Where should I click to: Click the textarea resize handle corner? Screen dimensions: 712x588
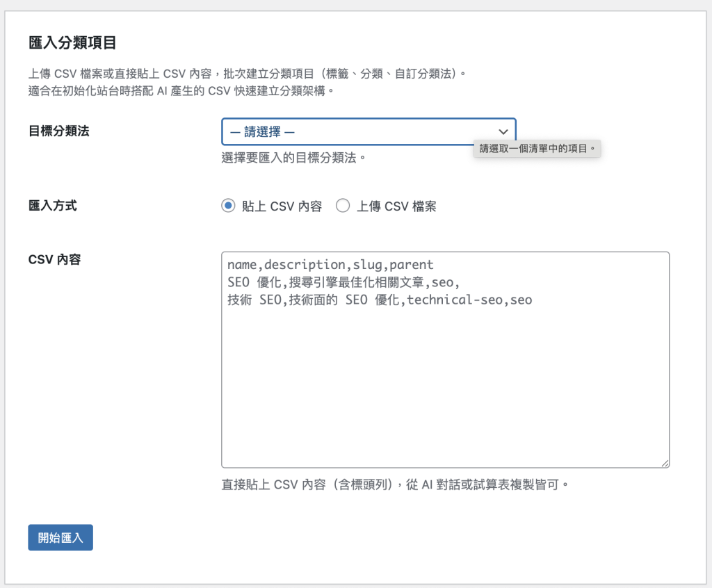click(x=665, y=463)
